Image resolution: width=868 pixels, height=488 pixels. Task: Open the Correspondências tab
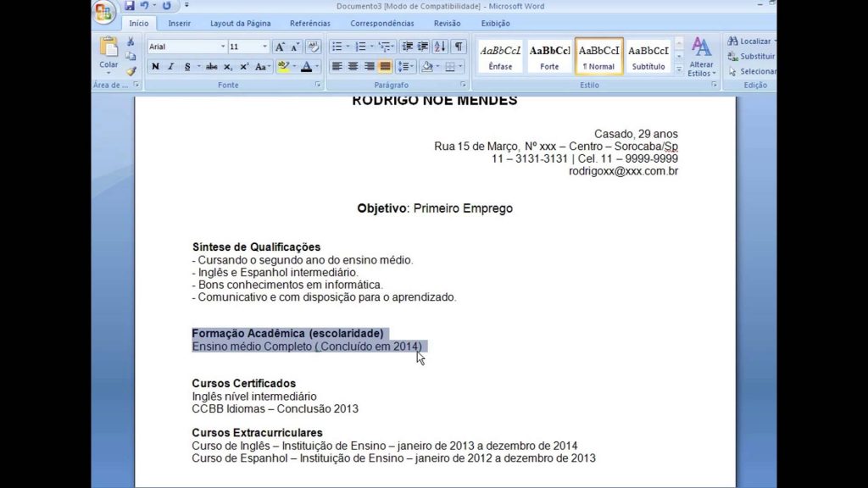382,23
